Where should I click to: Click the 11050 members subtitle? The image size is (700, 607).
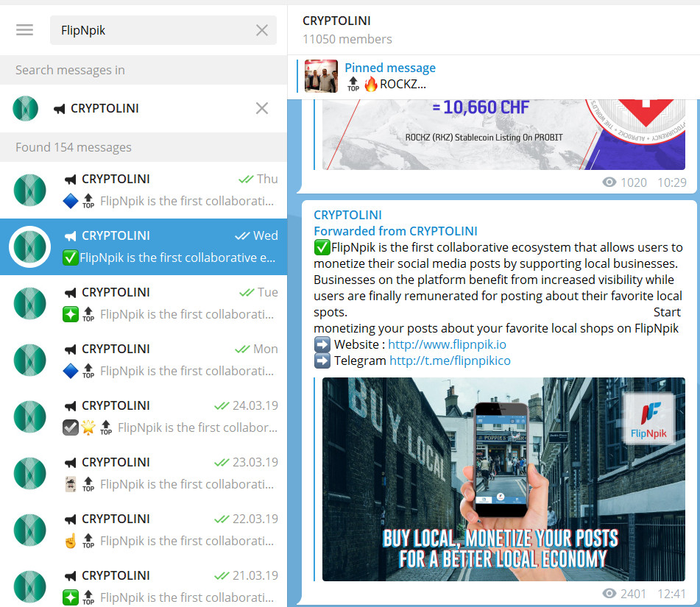click(x=347, y=39)
